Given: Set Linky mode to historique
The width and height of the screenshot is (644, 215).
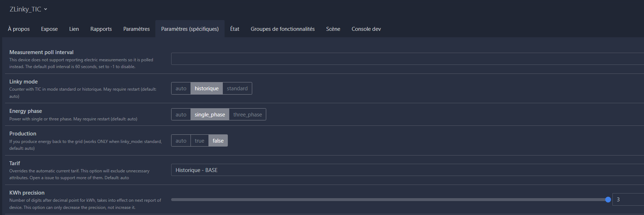Looking at the screenshot, I should [x=207, y=89].
